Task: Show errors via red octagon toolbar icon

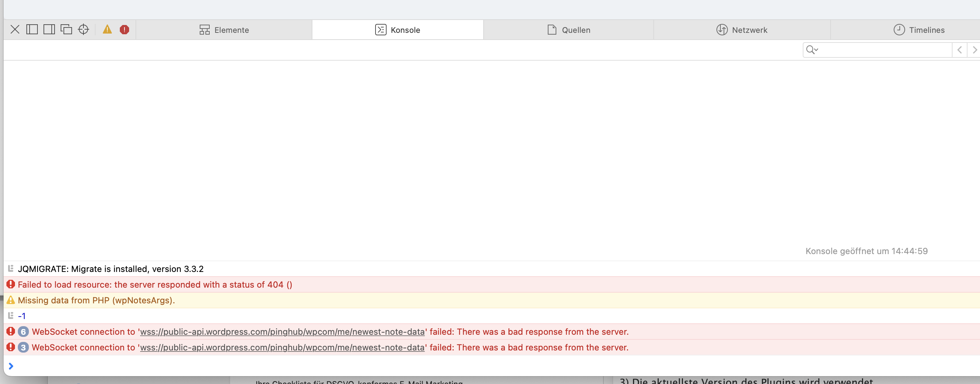Action: (124, 30)
